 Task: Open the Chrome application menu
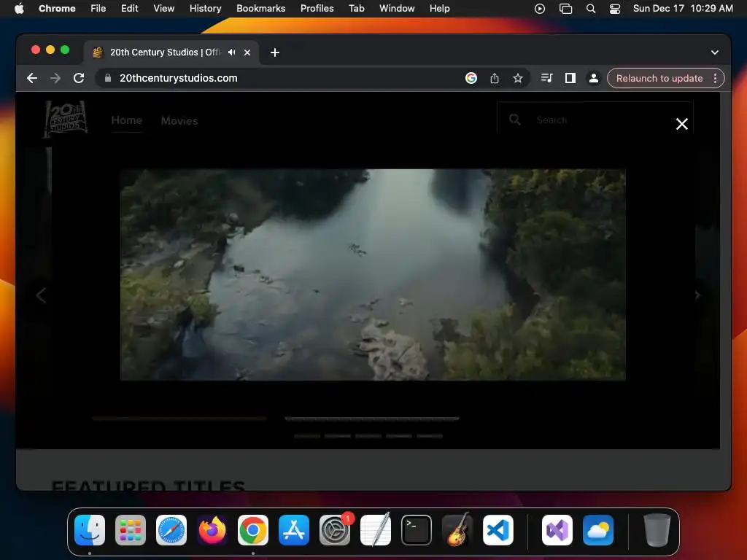(57, 9)
